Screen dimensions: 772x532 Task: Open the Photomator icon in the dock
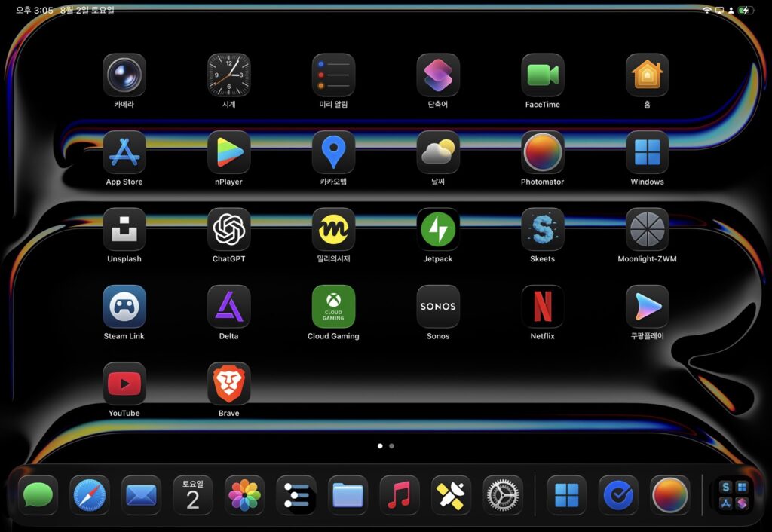pos(670,495)
